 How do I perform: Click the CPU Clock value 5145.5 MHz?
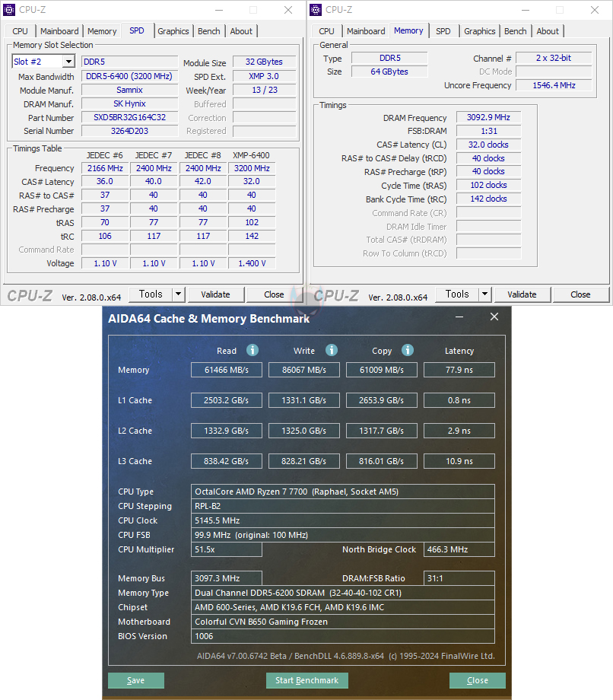[343, 520]
